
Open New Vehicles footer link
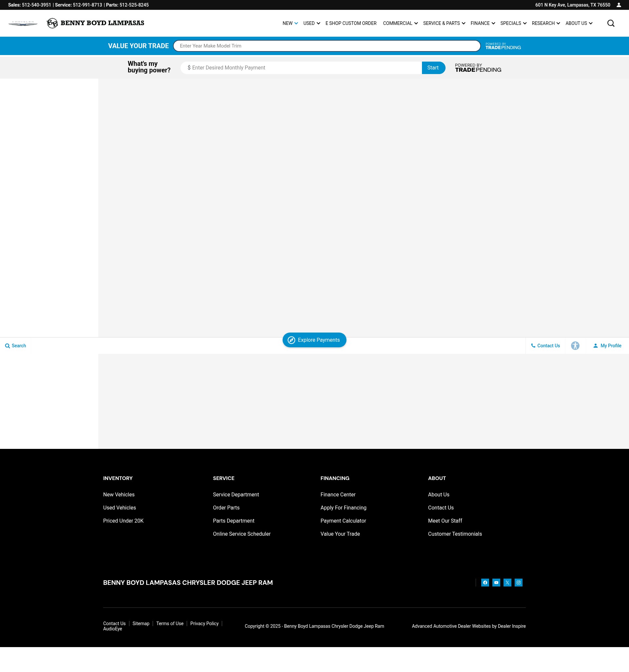click(x=119, y=494)
